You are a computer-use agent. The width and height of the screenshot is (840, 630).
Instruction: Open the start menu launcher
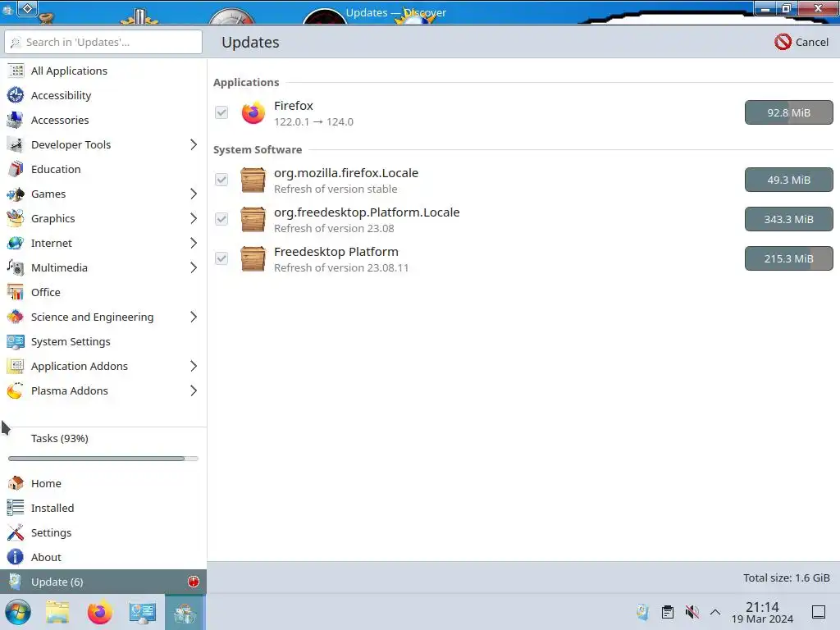[x=18, y=613]
